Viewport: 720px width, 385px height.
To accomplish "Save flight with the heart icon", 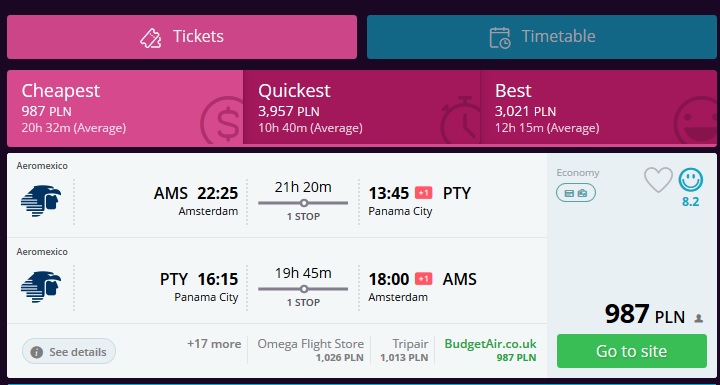I will [x=658, y=180].
